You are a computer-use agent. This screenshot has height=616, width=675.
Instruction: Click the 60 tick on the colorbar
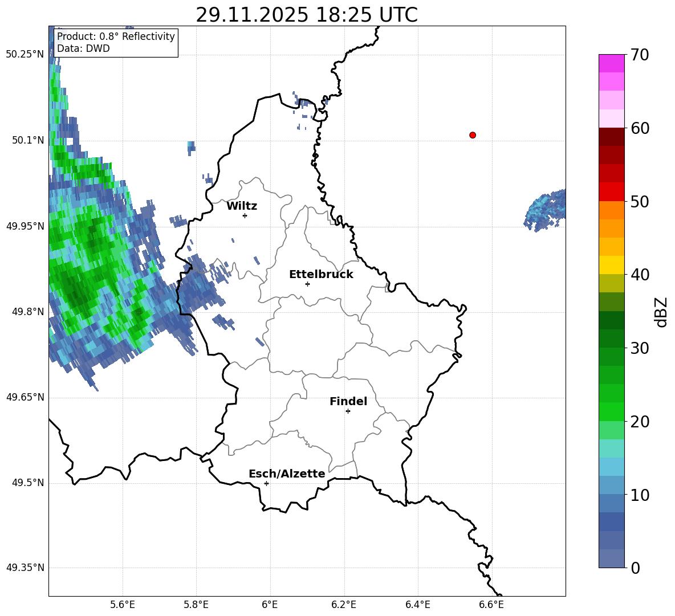tap(640, 128)
